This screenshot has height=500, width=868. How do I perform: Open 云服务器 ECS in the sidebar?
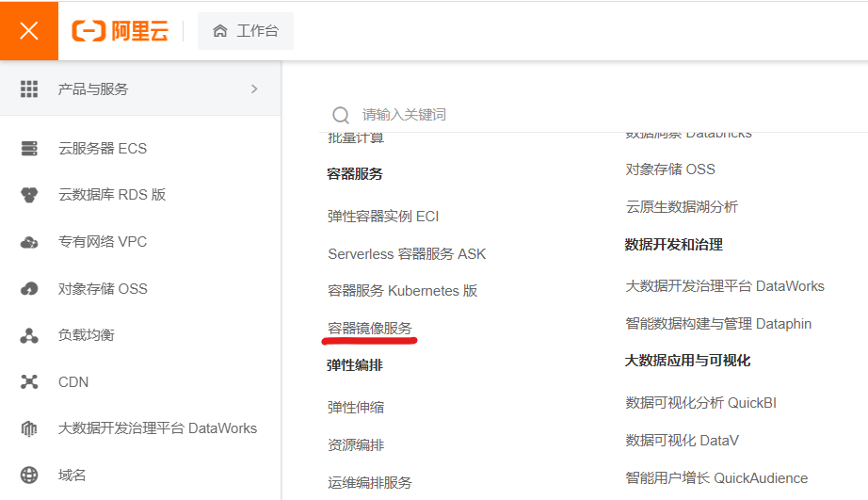[103, 149]
